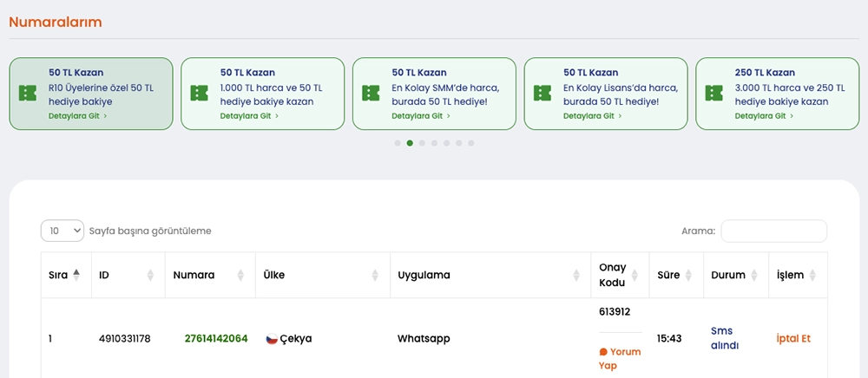
Task: Select the last carousel pagination dot
Action: click(x=471, y=143)
